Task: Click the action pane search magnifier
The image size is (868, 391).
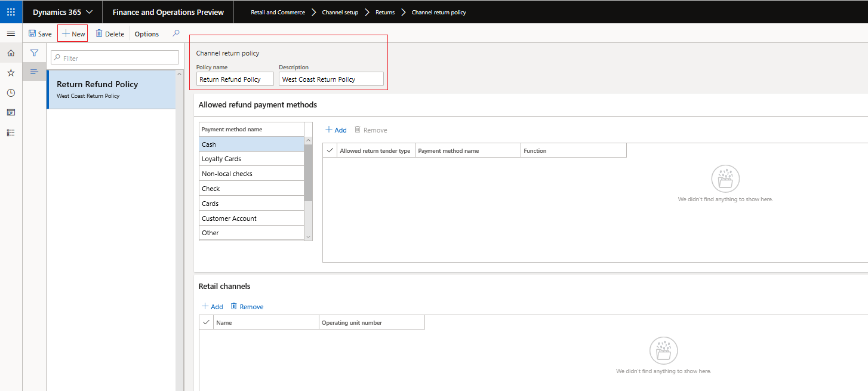Action: pos(176,33)
